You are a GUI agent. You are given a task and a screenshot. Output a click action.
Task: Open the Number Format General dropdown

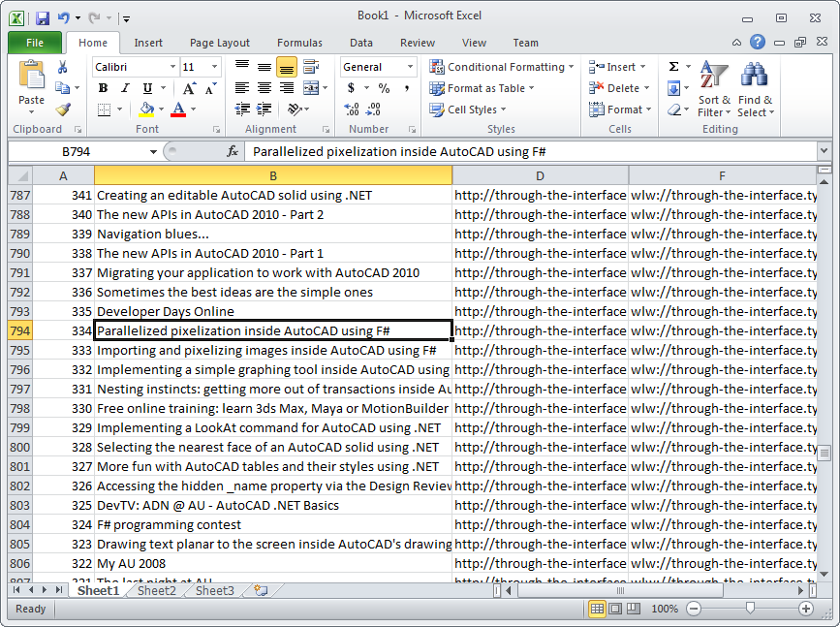pos(410,67)
